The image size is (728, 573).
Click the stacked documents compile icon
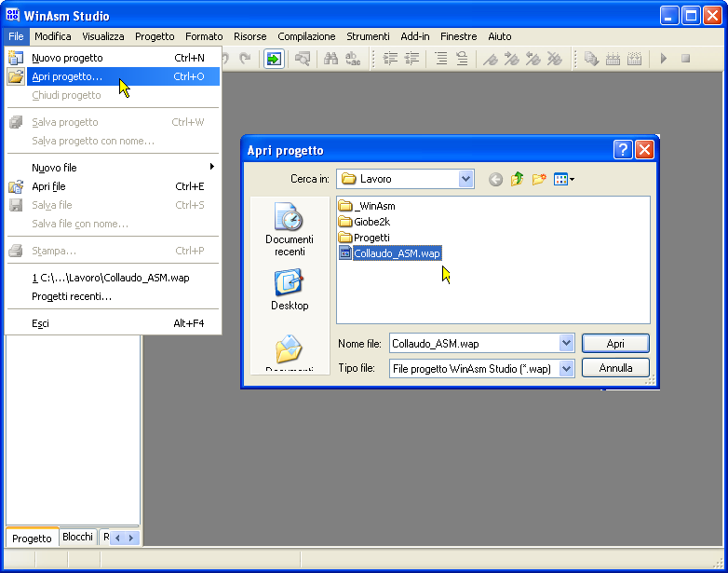591,59
